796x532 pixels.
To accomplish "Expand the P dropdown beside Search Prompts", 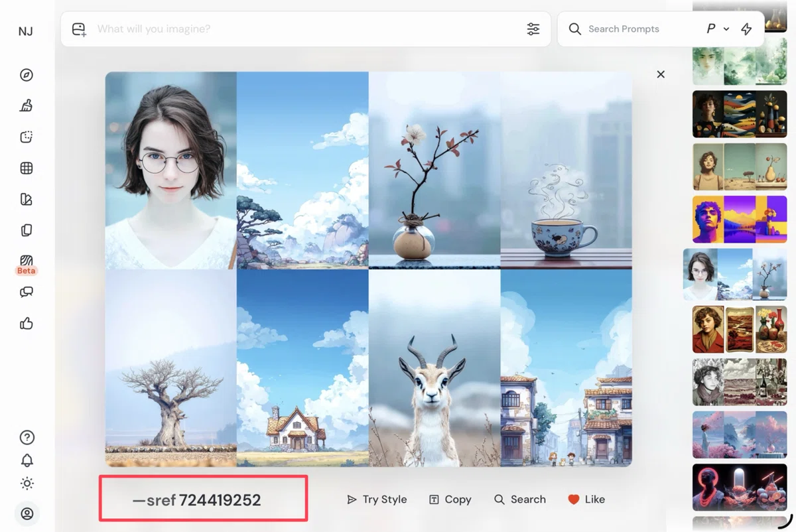I will [x=718, y=29].
